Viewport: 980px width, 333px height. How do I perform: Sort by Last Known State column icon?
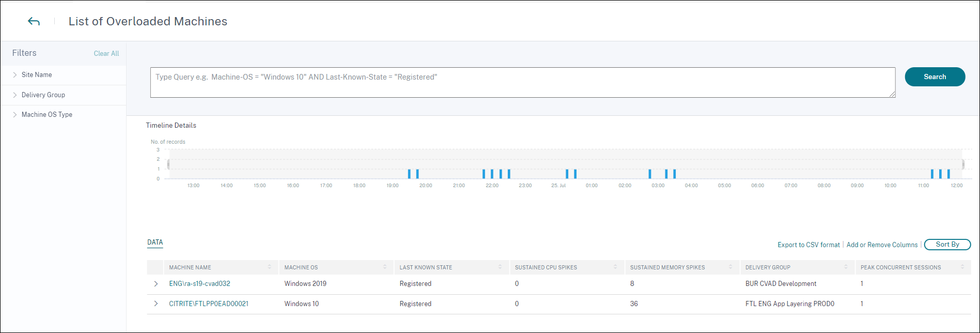500,267
